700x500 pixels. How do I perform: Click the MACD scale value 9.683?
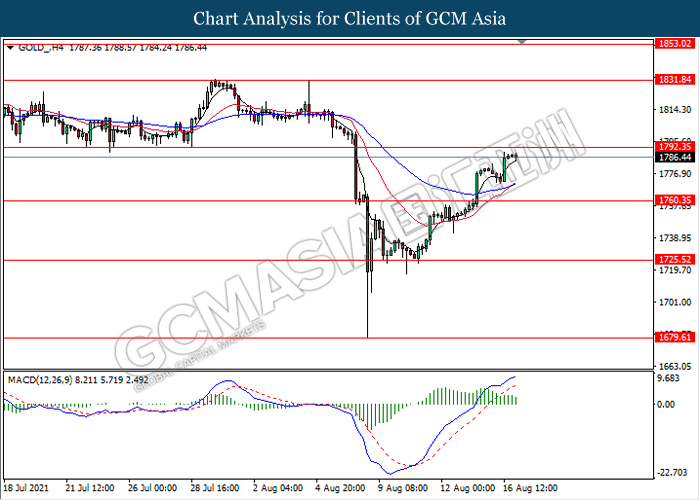point(670,379)
